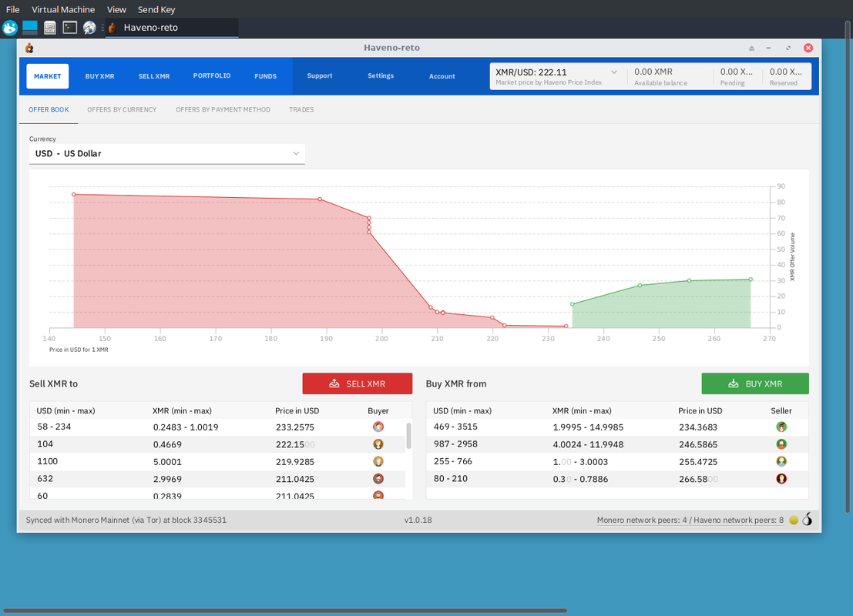Go to the SELL XMR tab
The image size is (853, 616).
154,76
